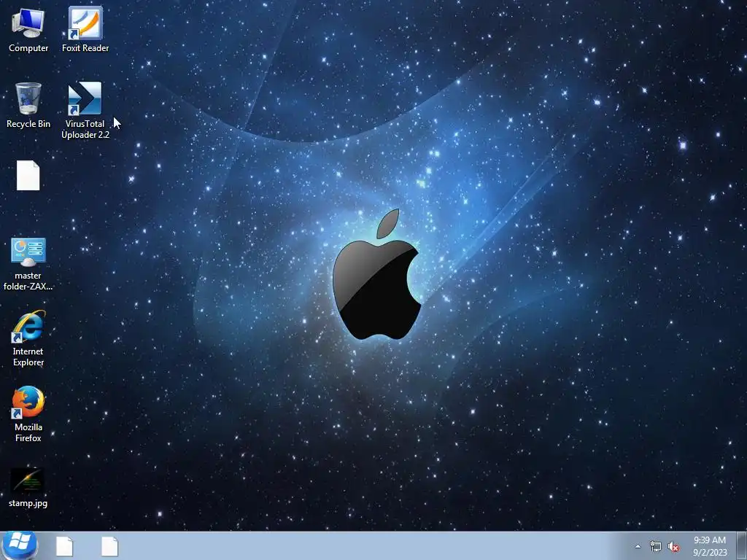Select the Computer desktop icon
Viewport: 747px width, 560px height.
click(28, 29)
